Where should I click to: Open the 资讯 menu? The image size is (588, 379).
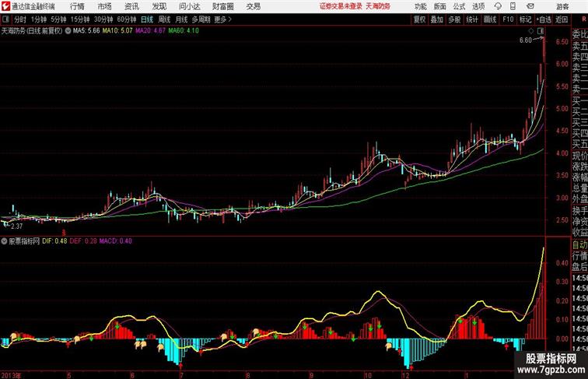point(131,6)
